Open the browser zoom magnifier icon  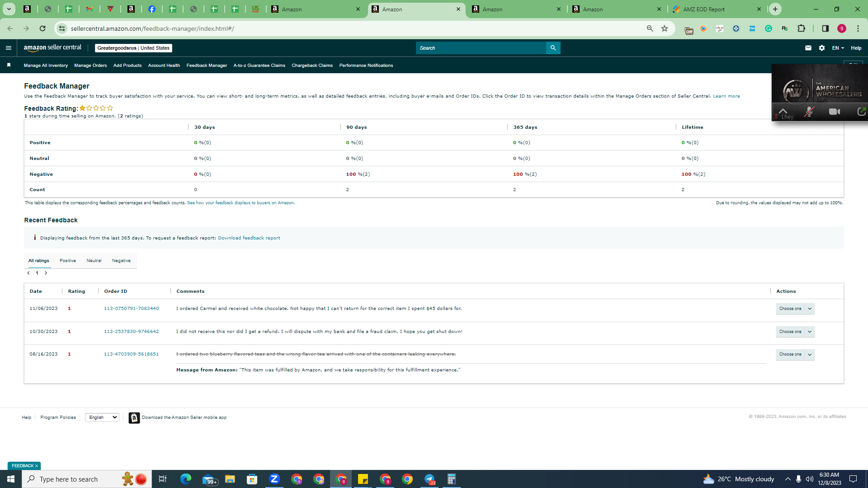click(x=650, y=28)
